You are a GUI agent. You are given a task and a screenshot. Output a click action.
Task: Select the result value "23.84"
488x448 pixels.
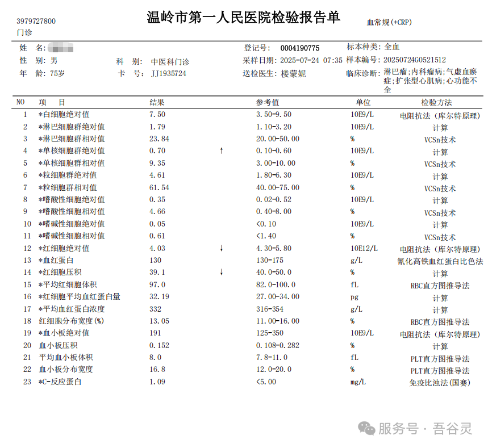click(x=159, y=139)
